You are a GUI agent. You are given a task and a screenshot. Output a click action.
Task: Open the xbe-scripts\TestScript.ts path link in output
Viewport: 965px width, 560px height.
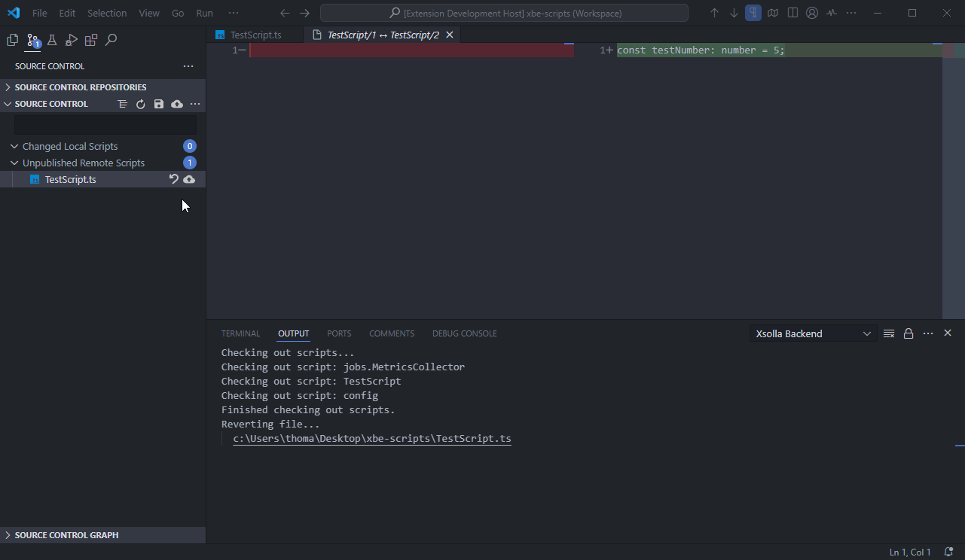point(372,438)
